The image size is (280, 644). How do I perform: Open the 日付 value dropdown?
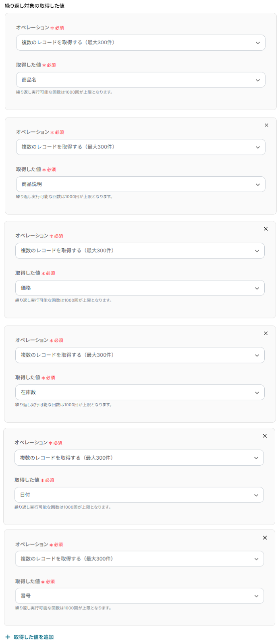click(139, 495)
